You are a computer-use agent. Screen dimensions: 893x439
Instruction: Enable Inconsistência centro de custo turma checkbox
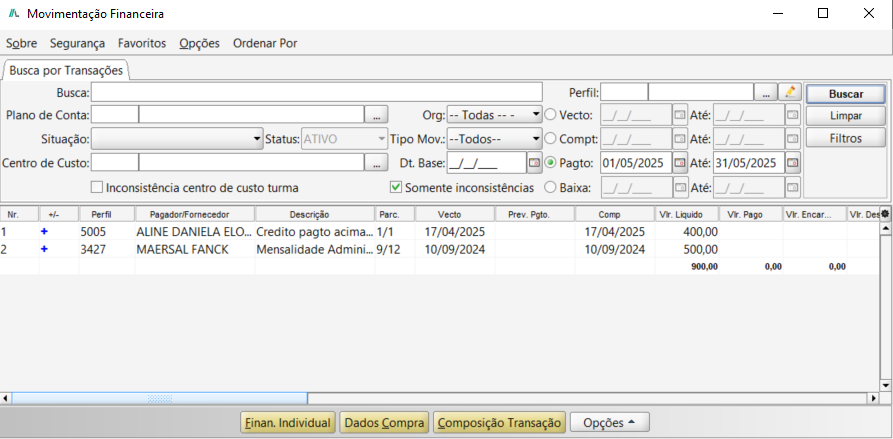[x=97, y=187]
